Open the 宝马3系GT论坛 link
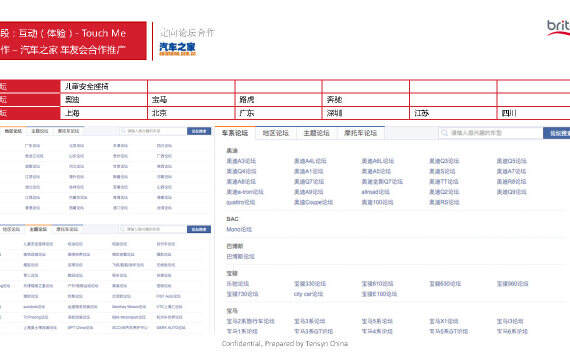The height and width of the screenshot is (360, 570). [x=313, y=331]
